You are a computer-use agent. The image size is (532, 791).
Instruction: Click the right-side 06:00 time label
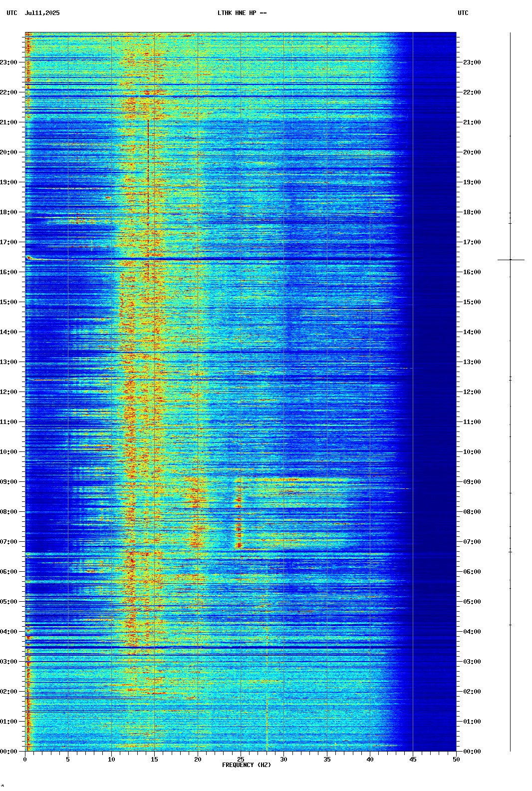(x=472, y=572)
